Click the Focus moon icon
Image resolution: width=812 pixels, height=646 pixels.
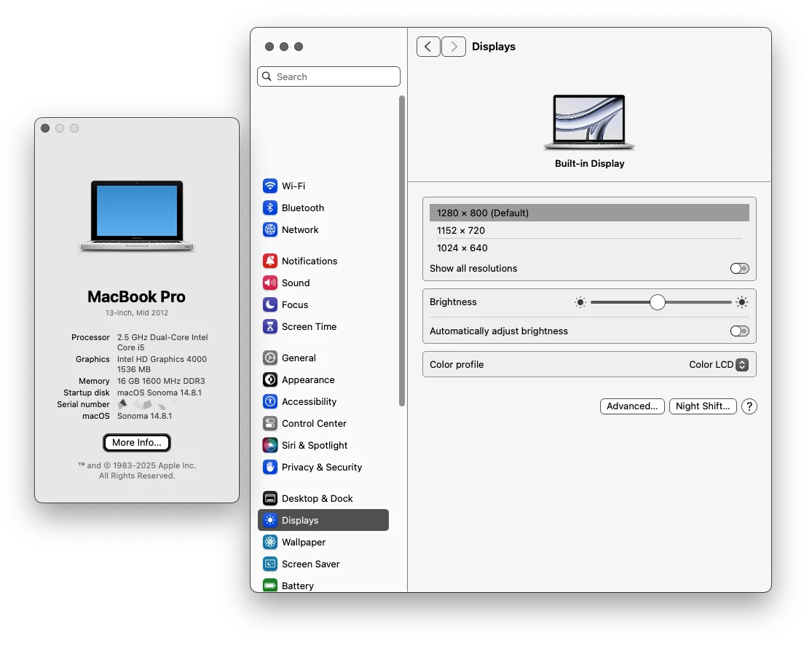(x=269, y=304)
